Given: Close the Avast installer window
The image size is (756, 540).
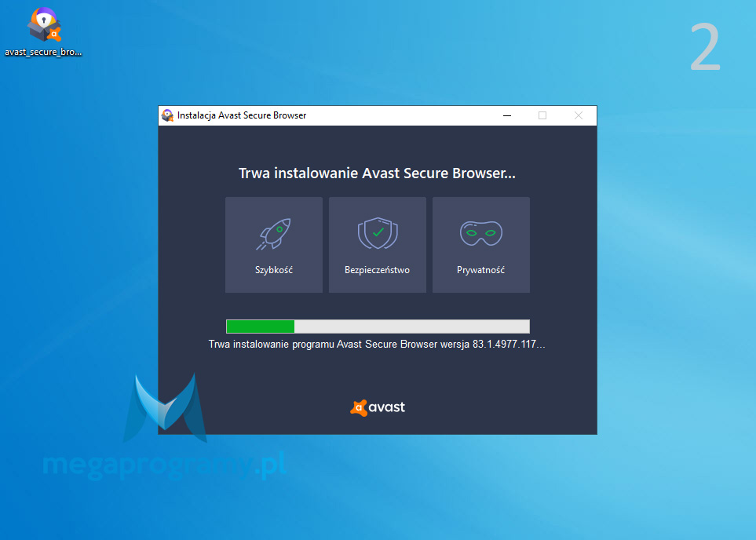Looking at the screenshot, I should [x=579, y=115].
